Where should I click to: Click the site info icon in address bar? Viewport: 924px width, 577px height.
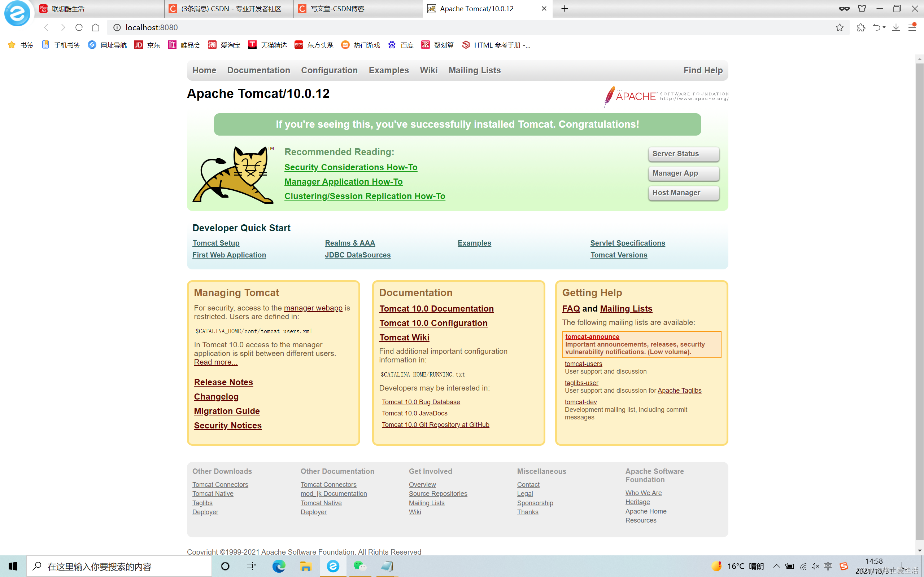(x=117, y=27)
